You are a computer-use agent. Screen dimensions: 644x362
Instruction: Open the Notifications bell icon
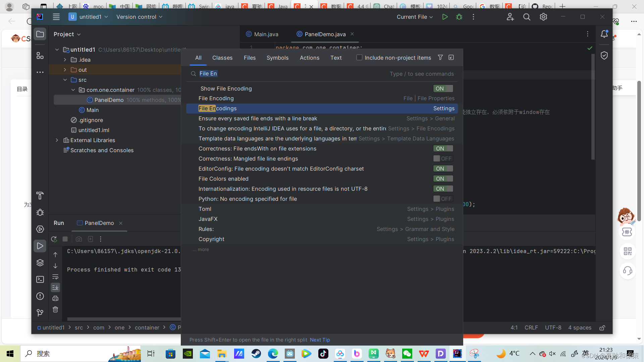(604, 34)
